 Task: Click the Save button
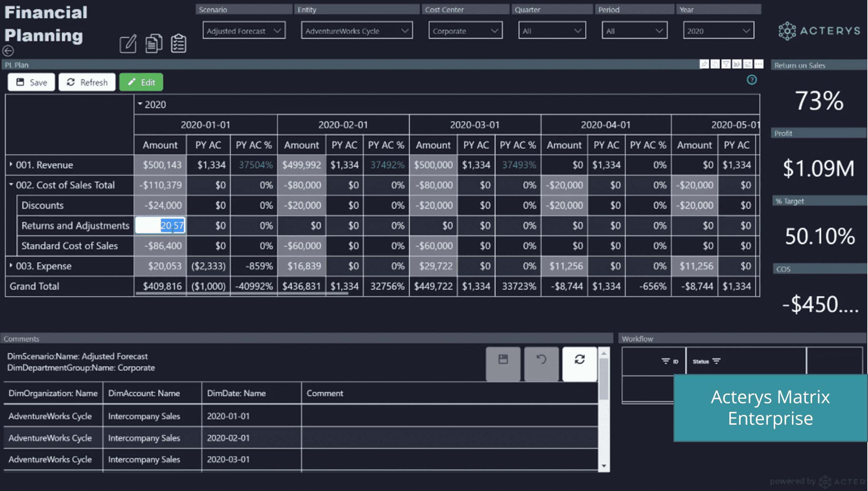(32, 82)
